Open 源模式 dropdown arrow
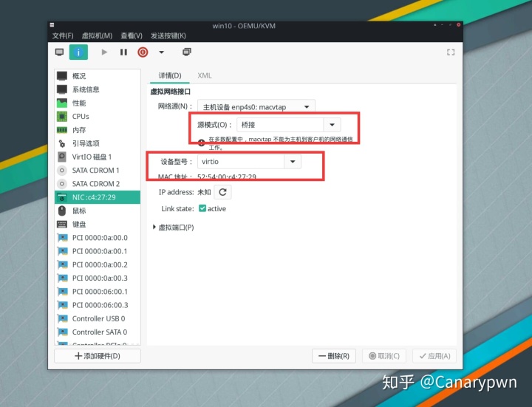The image size is (532, 407). (x=332, y=125)
